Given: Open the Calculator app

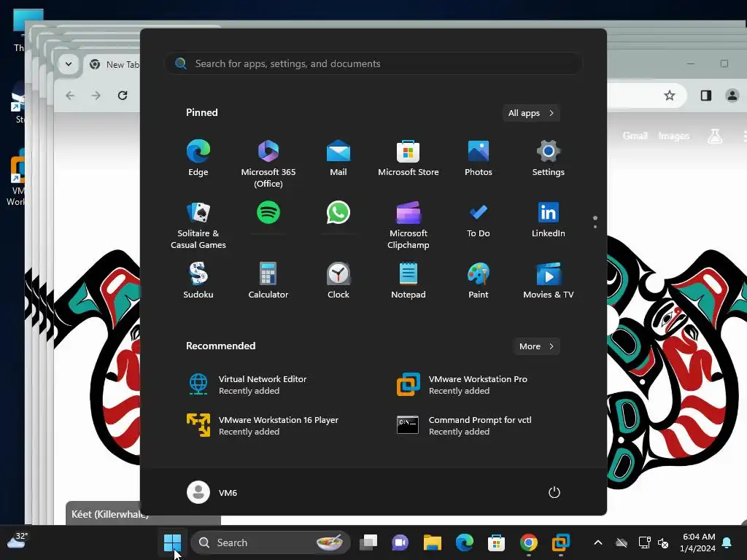Looking at the screenshot, I should click(x=268, y=281).
